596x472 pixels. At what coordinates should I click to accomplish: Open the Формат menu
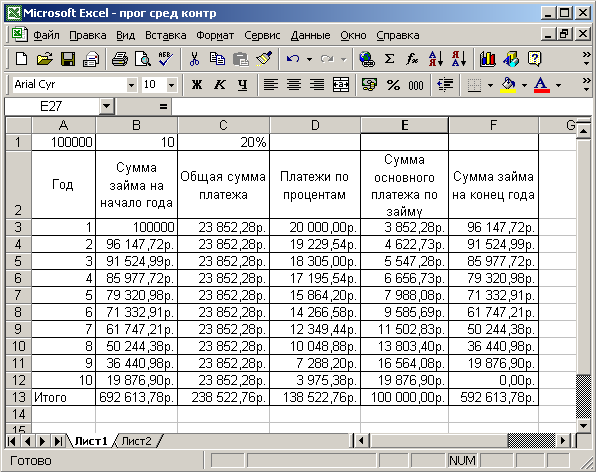click(215, 35)
